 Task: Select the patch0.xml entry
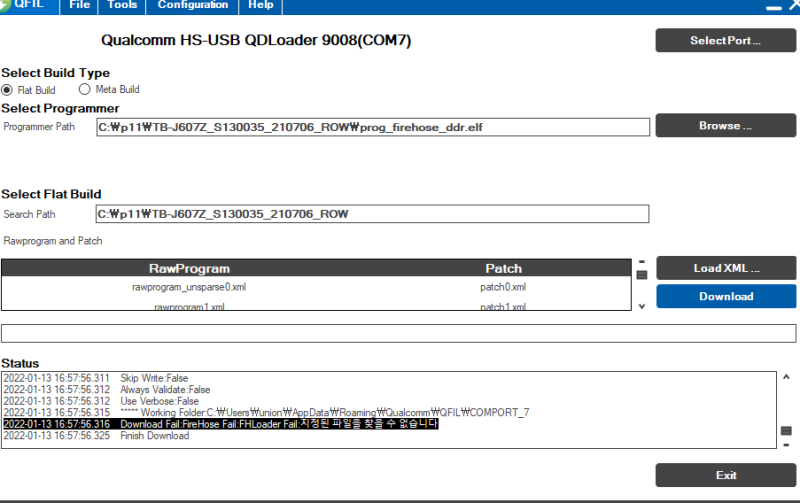(x=503, y=287)
